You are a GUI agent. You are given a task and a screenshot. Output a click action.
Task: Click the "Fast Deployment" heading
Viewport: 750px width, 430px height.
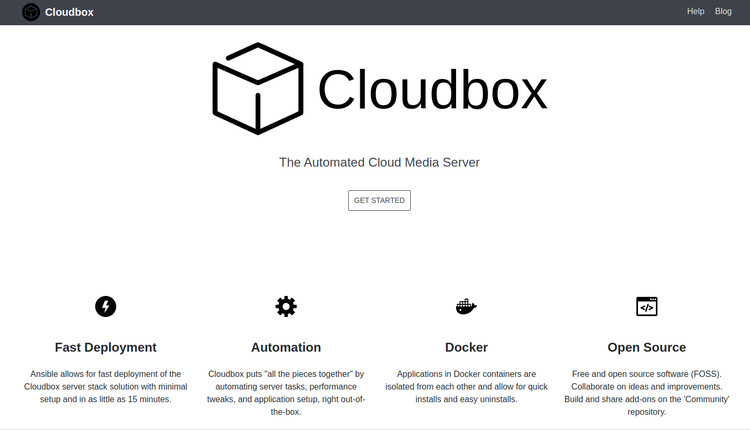pyautogui.click(x=106, y=347)
